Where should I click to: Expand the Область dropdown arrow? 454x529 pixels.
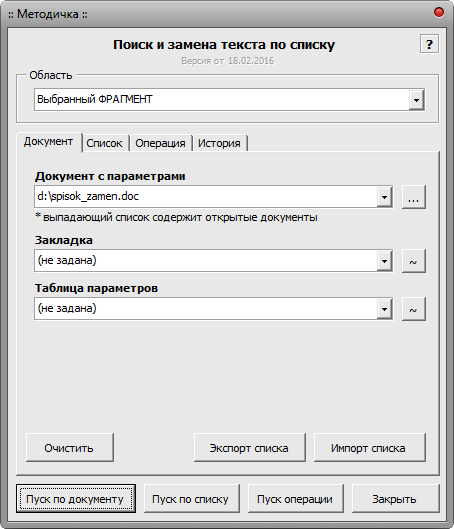point(417,100)
